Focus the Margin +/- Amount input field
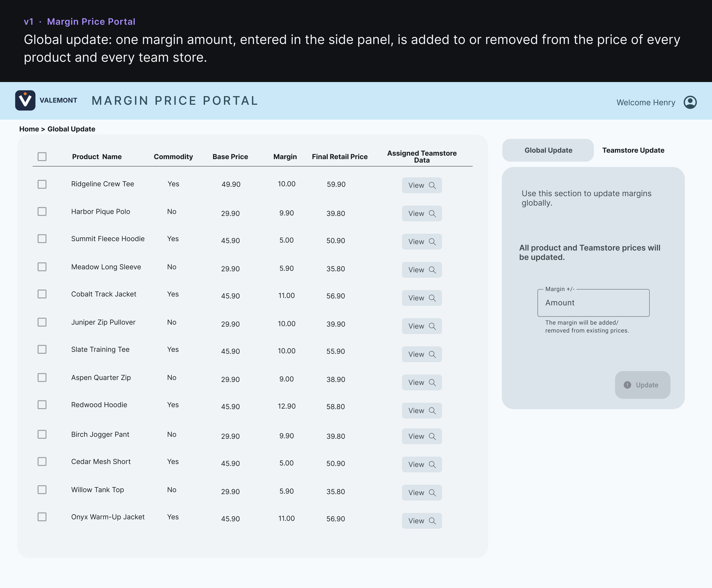712x588 pixels. [x=593, y=303]
